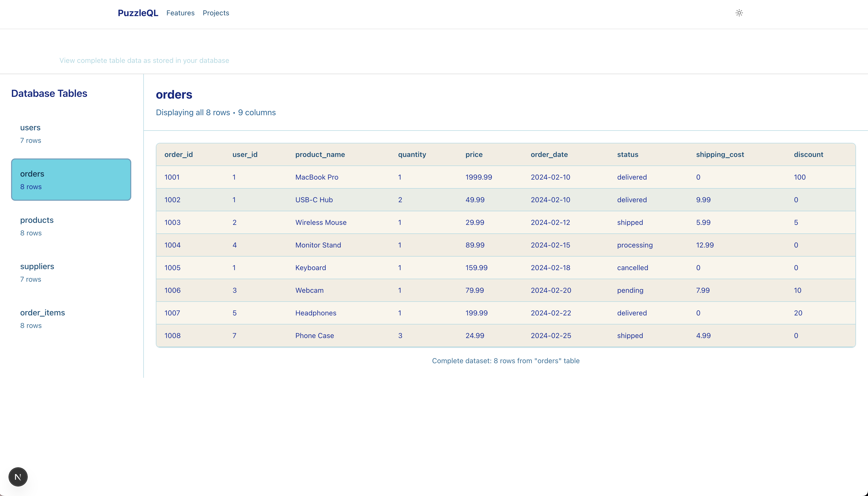Viewport: 868px width, 496px height.
Task: Click the discount column header
Action: 808,154
